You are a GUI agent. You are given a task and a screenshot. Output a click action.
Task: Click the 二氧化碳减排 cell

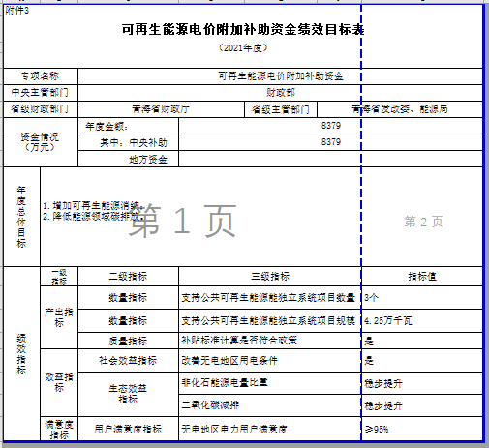click(270, 405)
